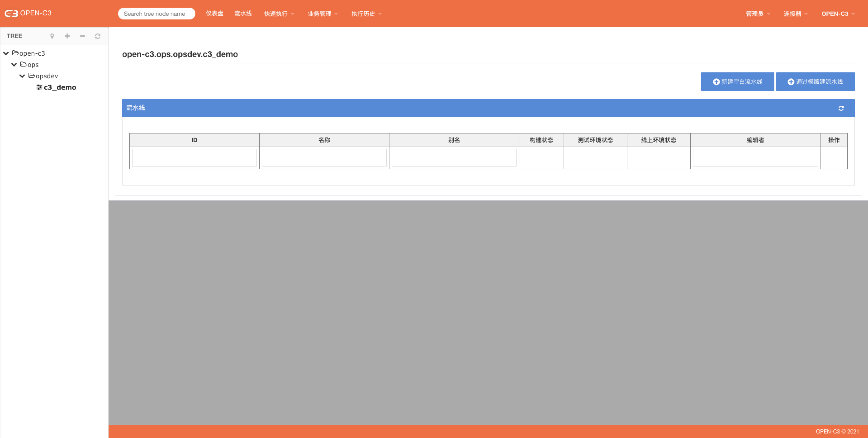This screenshot has width=868, height=438.
Task: Click the pipeline list icon next to c3_demo
Action: (x=39, y=87)
